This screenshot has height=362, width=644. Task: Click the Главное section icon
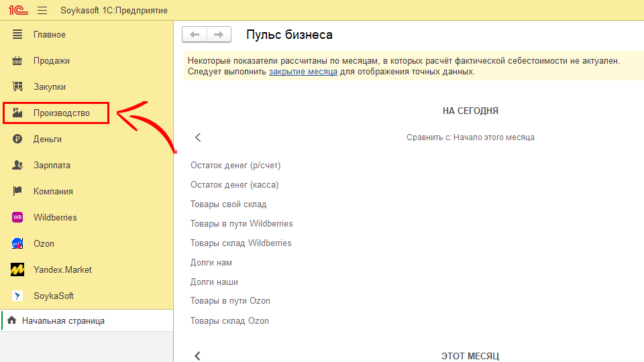pos(18,34)
